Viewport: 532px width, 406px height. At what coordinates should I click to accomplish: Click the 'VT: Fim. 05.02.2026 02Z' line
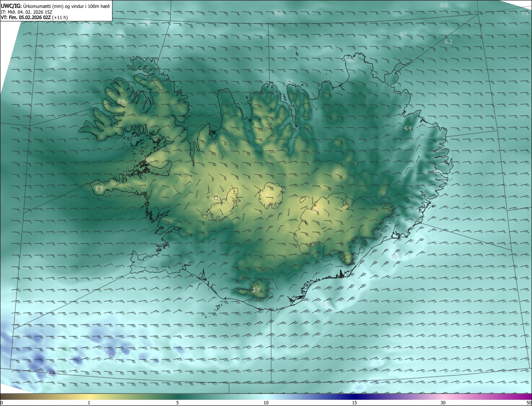(x=26, y=17)
